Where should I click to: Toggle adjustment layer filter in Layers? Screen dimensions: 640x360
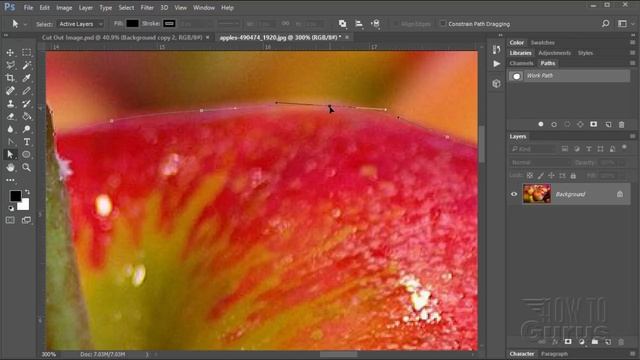[577, 149]
